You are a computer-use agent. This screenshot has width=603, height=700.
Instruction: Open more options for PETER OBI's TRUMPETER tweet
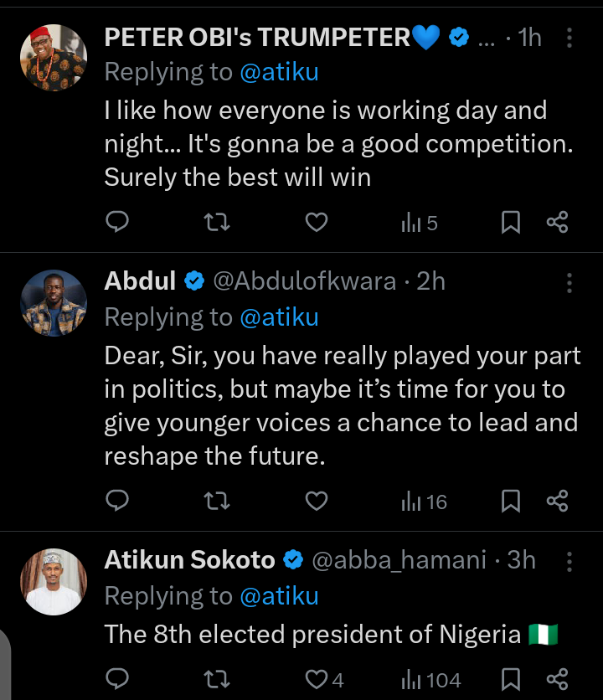569,38
